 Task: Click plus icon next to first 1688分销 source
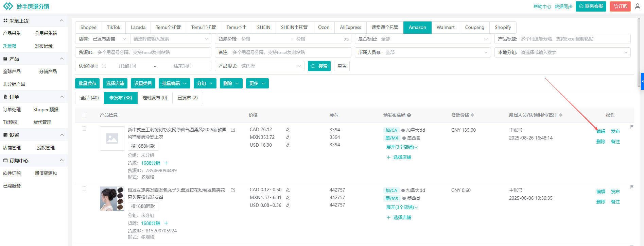[166, 163]
